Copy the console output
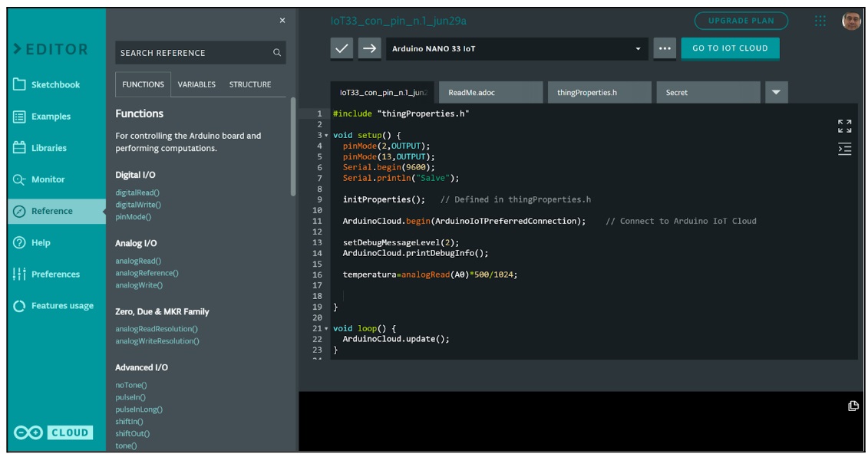 (x=853, y=406)
